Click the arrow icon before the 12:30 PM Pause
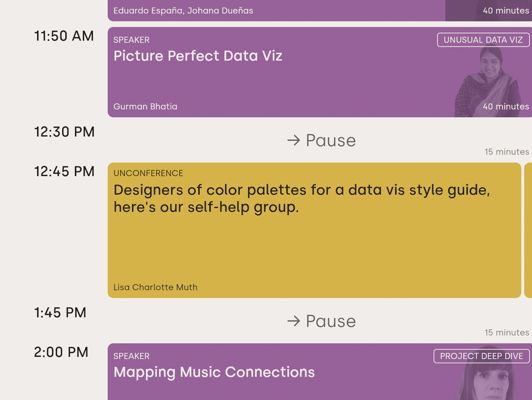This screenshot has height=400, width=532. tap(293, 141)
